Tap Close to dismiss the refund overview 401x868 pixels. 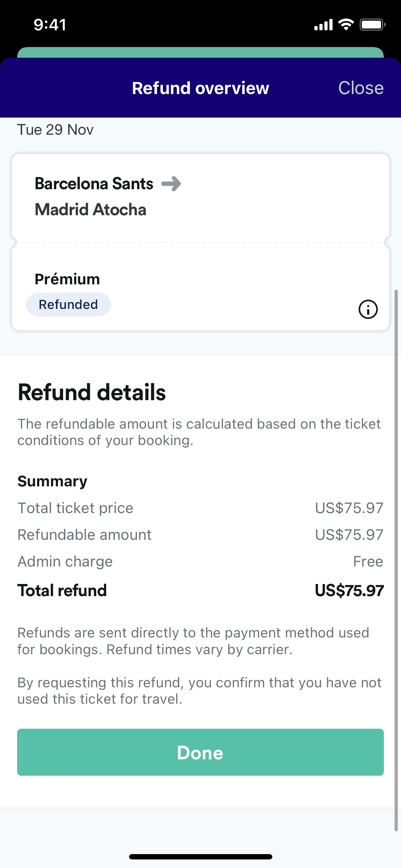click(361, 88)
